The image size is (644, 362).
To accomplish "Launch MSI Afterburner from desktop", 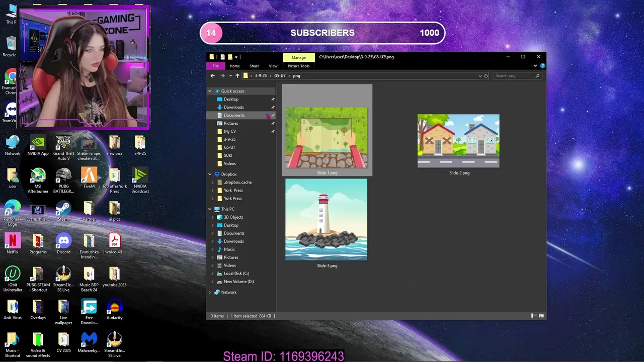I will pyautogui.click(x=38, y=180).
